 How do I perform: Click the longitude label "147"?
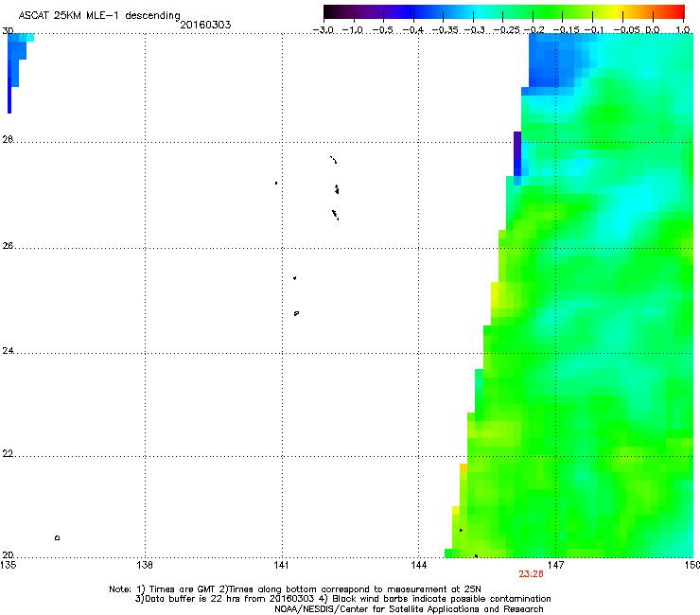[555, 566]
